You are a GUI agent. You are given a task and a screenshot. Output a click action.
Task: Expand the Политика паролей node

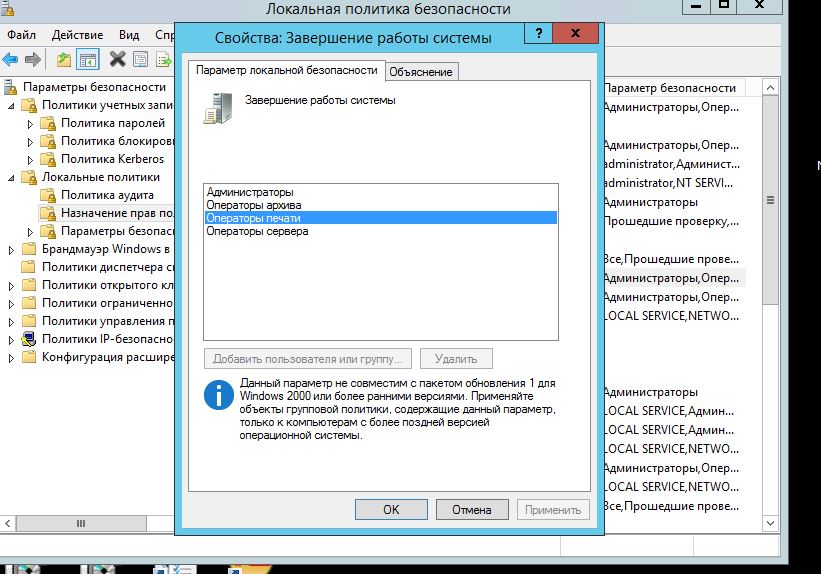[x=30, y=124]
